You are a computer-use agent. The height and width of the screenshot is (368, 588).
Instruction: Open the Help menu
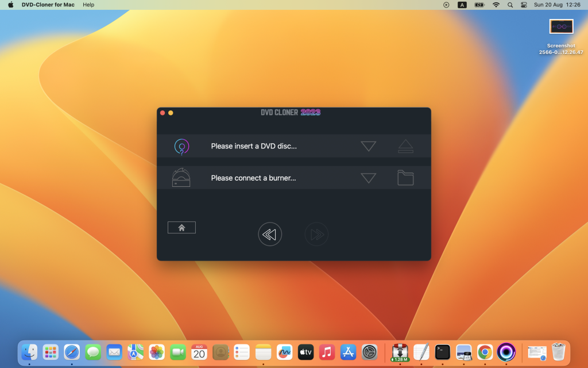[88, 5]
